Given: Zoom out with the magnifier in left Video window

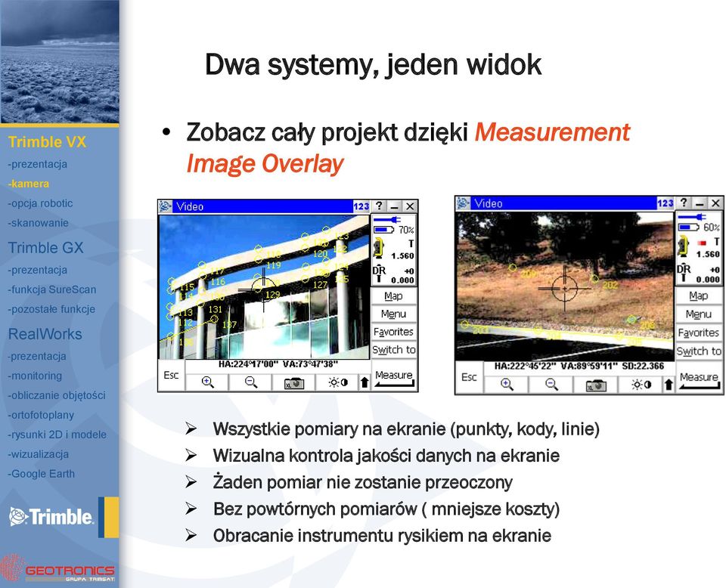Looking at the screenshot, I should tap(251, 382).
